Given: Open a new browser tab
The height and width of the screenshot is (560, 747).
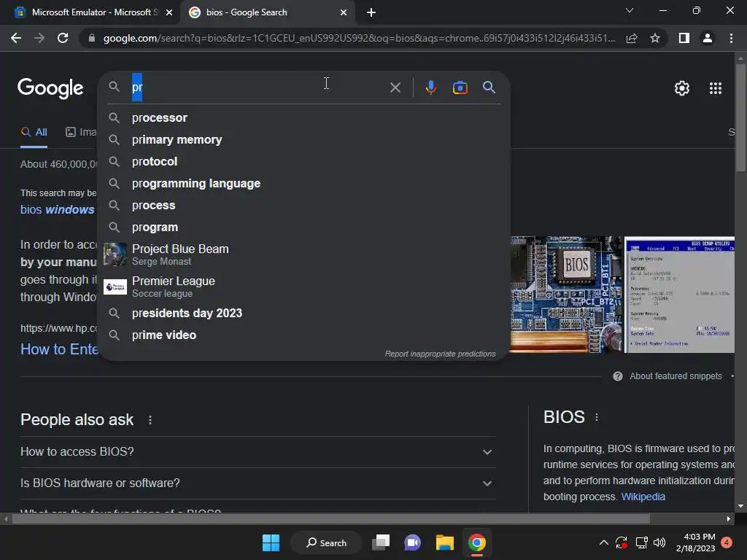Looking at the screenshot, I should pos(371,12).
